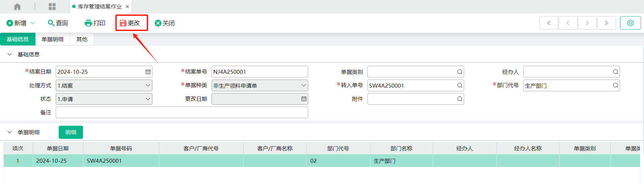Viewport: 644px width, 184px height.
Task: Click the green 明细 button
Action: pos(71,132)
